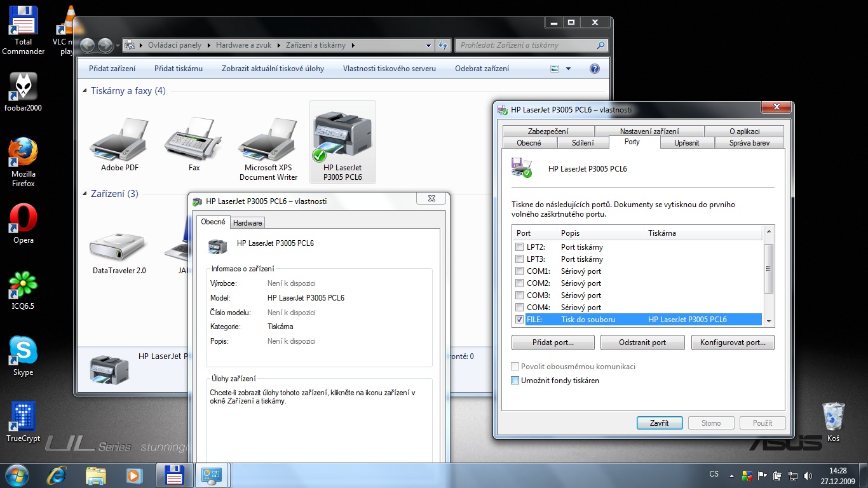Check the COM4 port checkbox

[520, 308]
